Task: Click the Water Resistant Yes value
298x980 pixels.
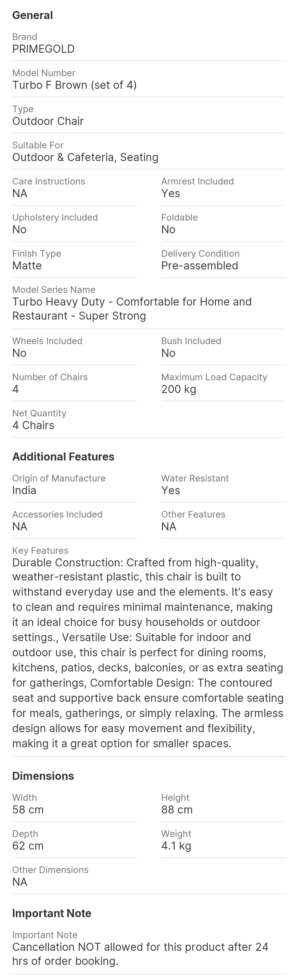Action: coord(170,490)
